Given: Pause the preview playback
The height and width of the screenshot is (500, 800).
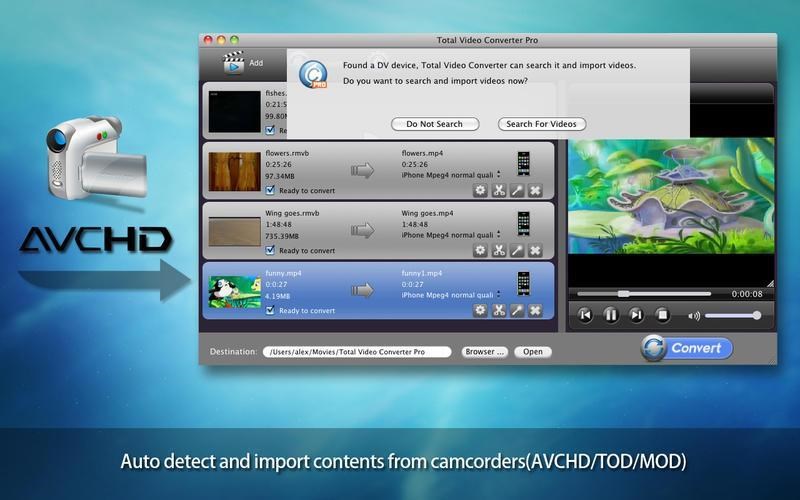Looking at the screenshot, I should (x=611, y=315).
